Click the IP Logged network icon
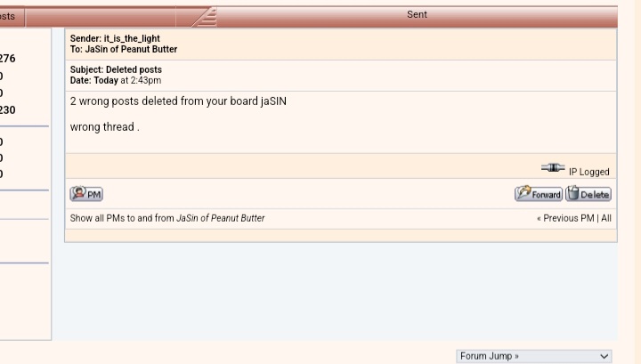 click(x=553, y=168)
